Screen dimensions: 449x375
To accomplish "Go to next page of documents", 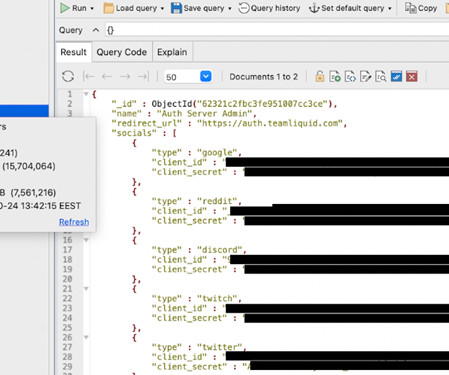I will click(x=125, y=77).
